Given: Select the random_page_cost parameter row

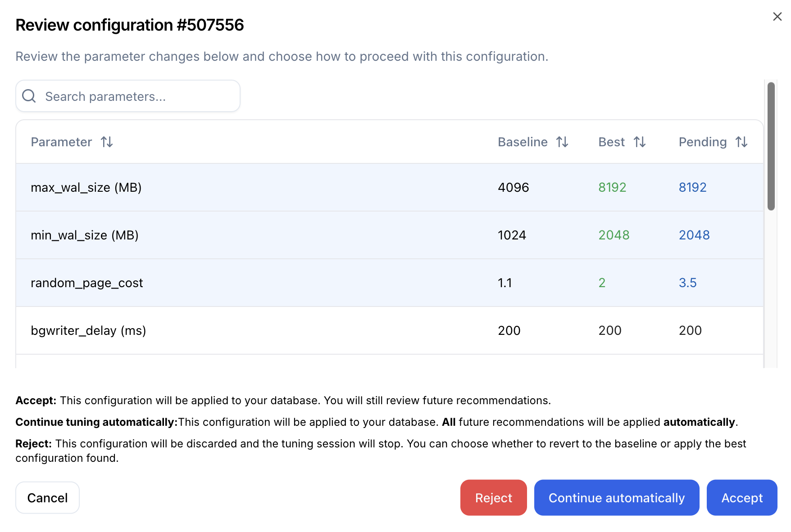Looking at the screenshot, I should [270, 283].
